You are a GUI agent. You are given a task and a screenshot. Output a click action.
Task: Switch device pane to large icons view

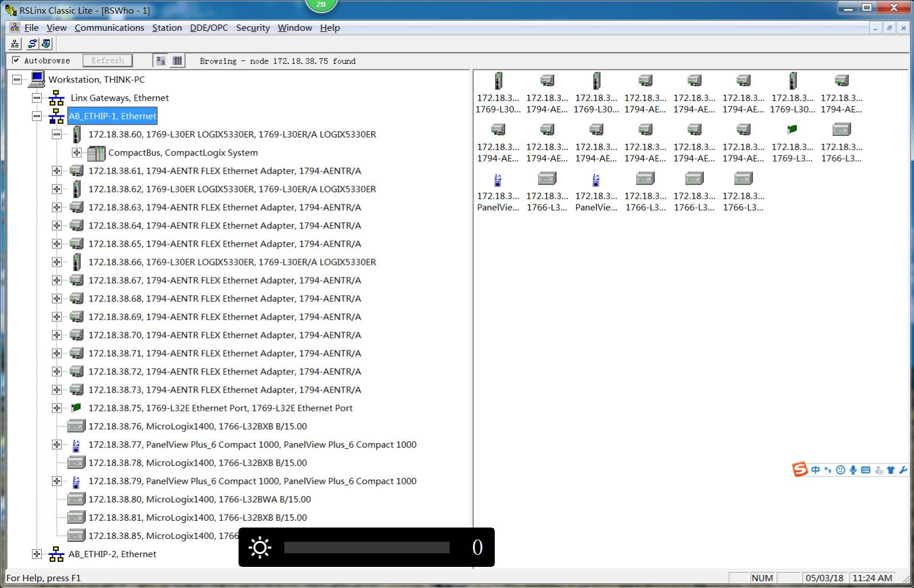[161, 61]
